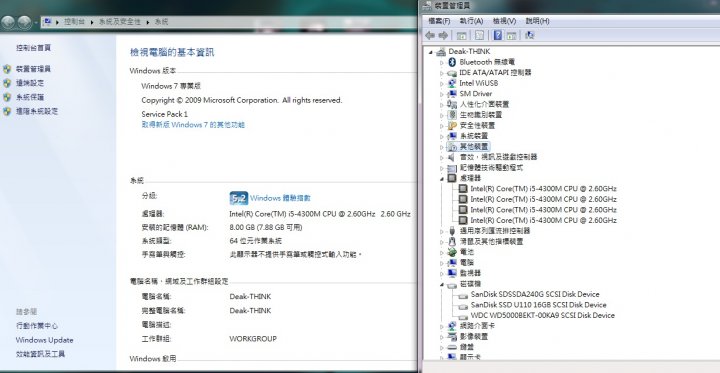This screenshot has width=720, height=373.
Task: Open the 行動作業中心 link
Action: point(37,326)
